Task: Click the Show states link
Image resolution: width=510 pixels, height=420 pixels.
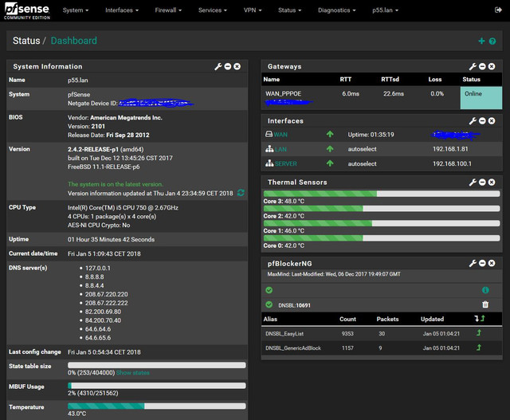Action: coord(133,372)
